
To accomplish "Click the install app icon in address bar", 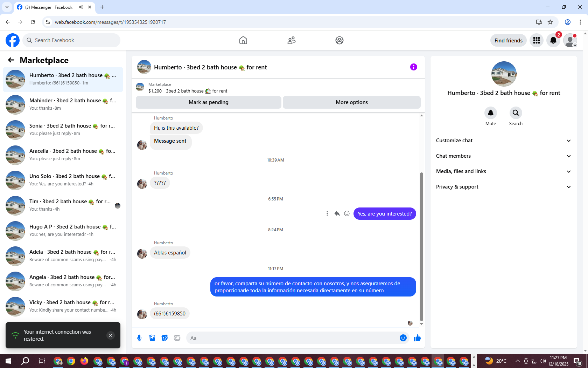I will point(539,22).
